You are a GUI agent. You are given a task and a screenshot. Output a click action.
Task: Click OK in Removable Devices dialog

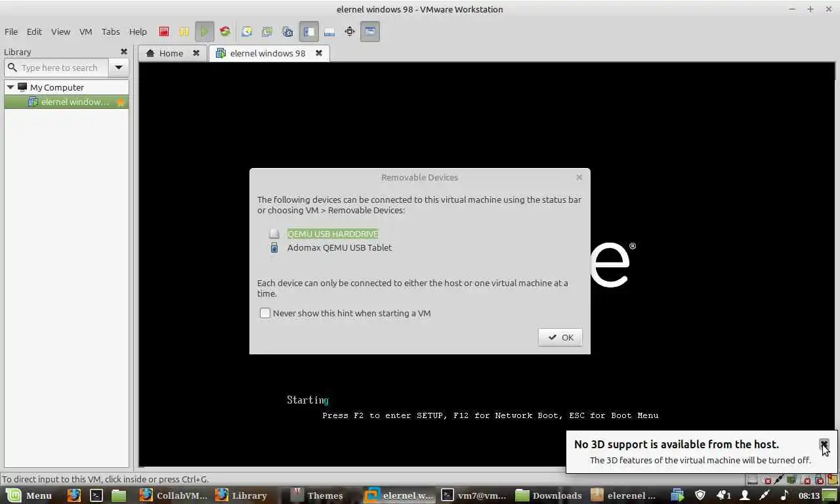(x=560, y=337)
